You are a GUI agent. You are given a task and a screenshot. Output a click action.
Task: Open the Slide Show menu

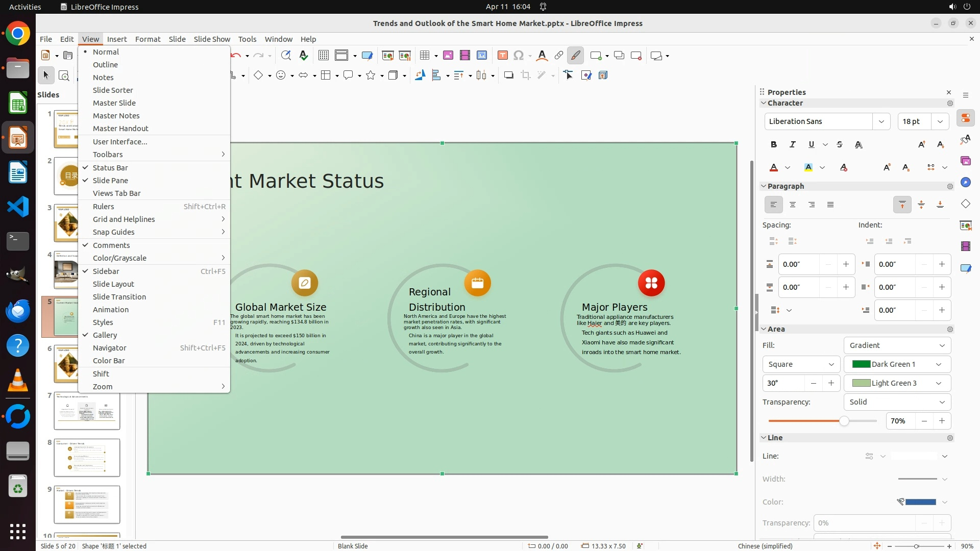click(x=212, y=39)
